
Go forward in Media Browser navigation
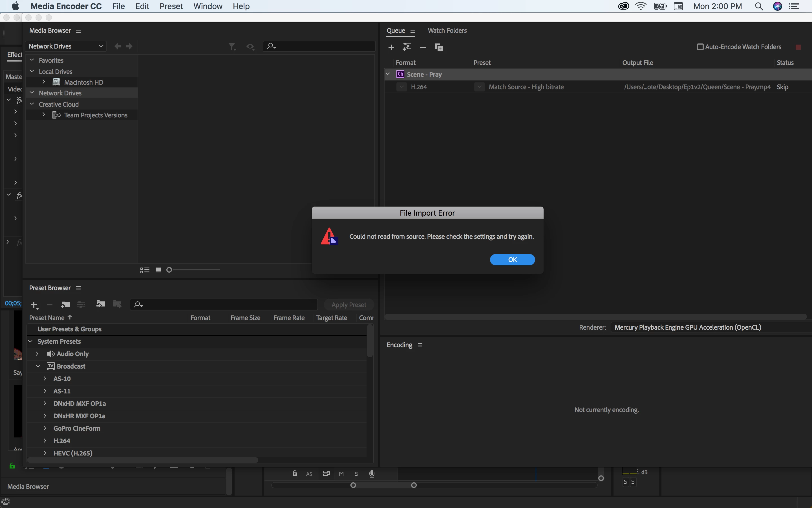tap(129, 46)
